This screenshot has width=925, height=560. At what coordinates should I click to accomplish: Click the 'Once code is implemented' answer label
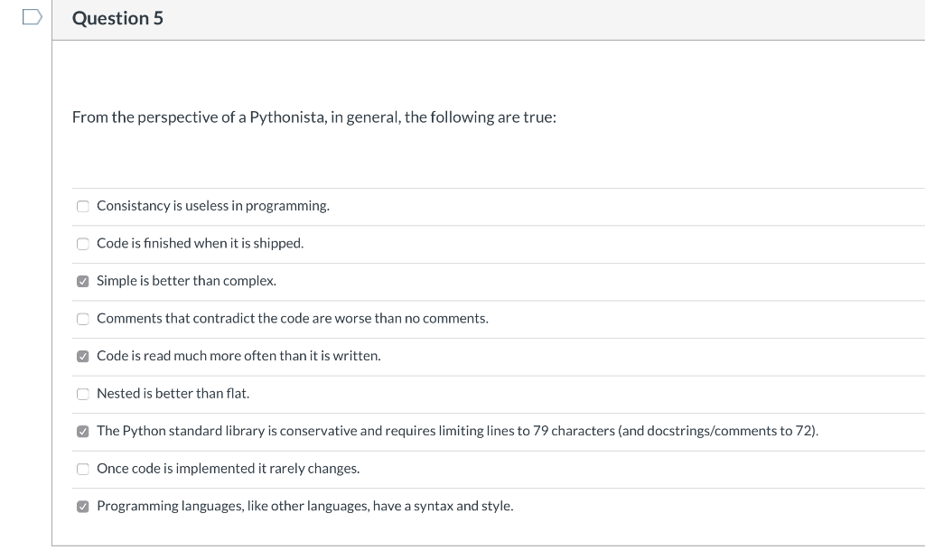pos(229,469)
